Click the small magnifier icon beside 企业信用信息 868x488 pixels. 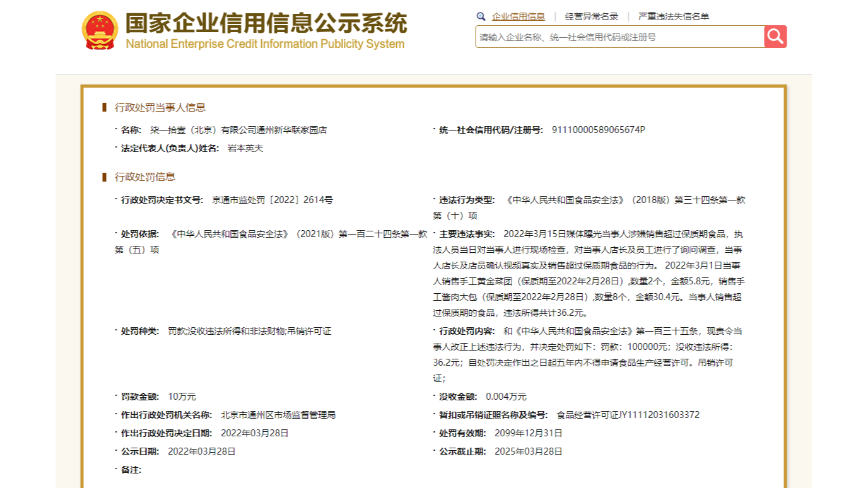click(481, 17)
